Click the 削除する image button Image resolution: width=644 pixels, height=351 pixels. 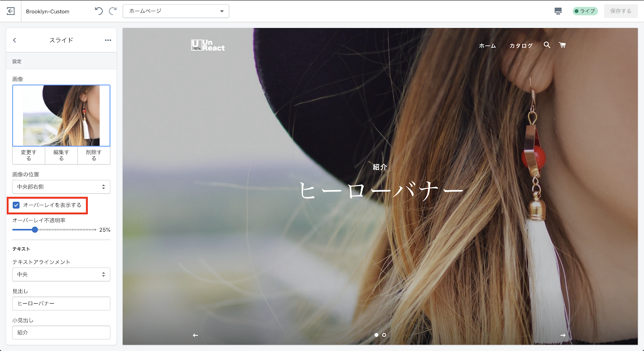[x=94, y=155]
